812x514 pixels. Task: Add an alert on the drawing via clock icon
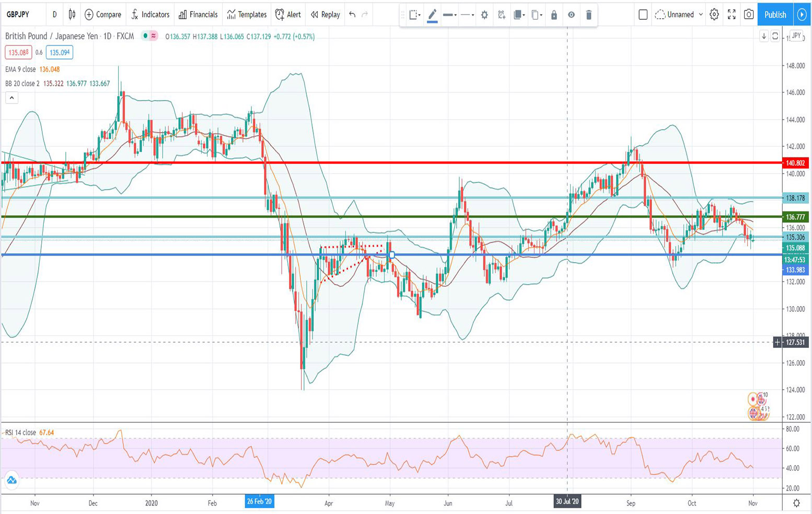coord(500,15)
